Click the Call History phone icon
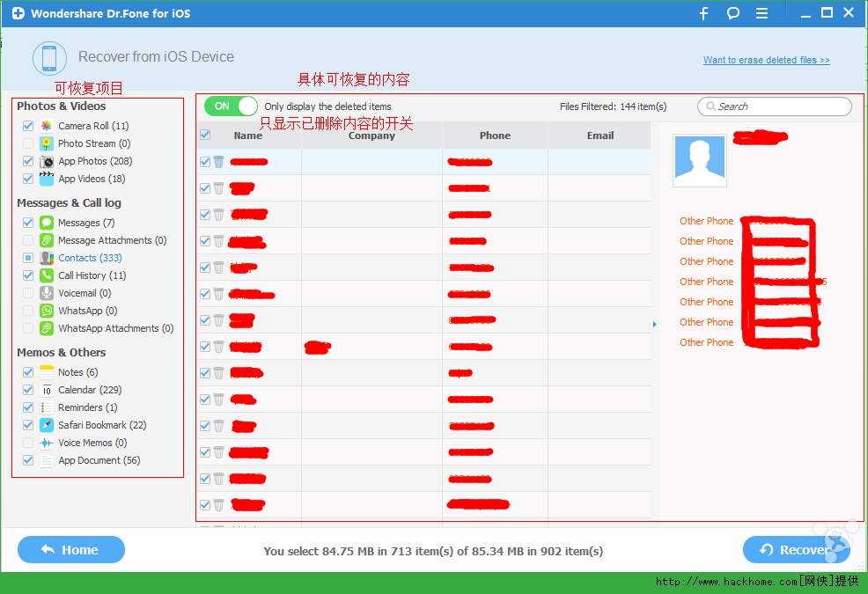The height and width of the screenshot is (594, 868). click(x=47, y=275)
